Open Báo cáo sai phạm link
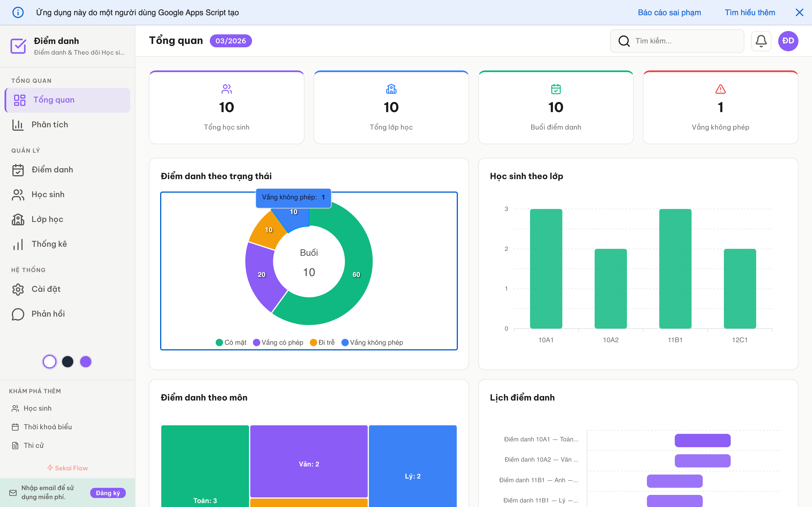The height and width of the screenshot is (507, 812). (x=669, y=12)
